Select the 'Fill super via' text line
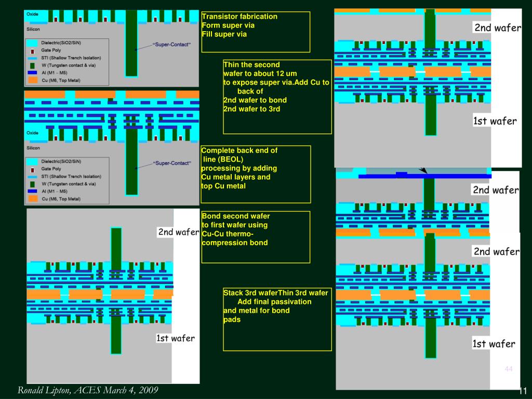This screenshot has width=532, height=399. click(224, 34)
